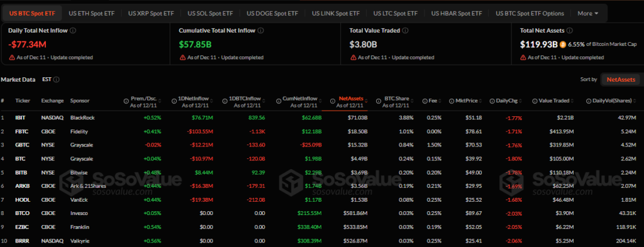Switch to US XRP Spot ETF tab
The height and width of the screenshot is (247, 644).
point(151,13)
